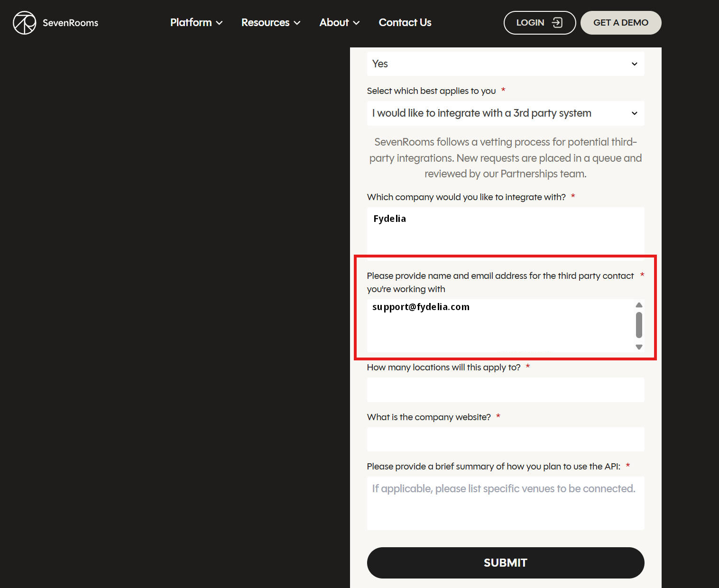Go to the Contact Us page
This screenshot has height=588, width=719.
pos(405,23)
